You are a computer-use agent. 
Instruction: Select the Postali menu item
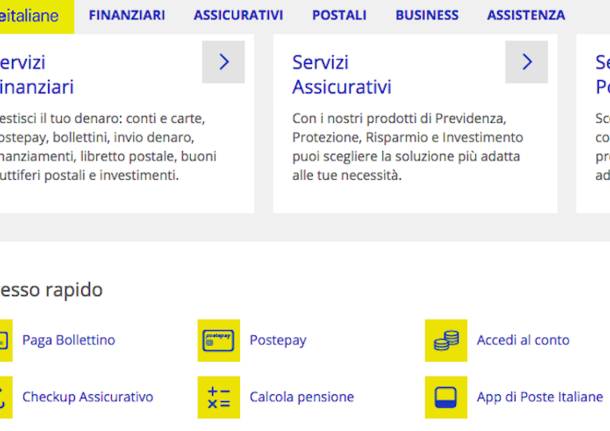(x=339, y=15)
